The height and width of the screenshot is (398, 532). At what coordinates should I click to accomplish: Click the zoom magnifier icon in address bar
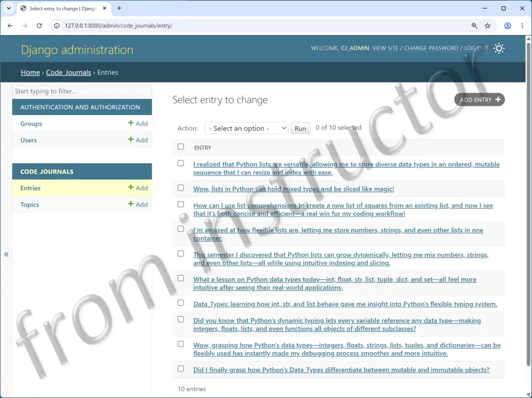point(475,26)
